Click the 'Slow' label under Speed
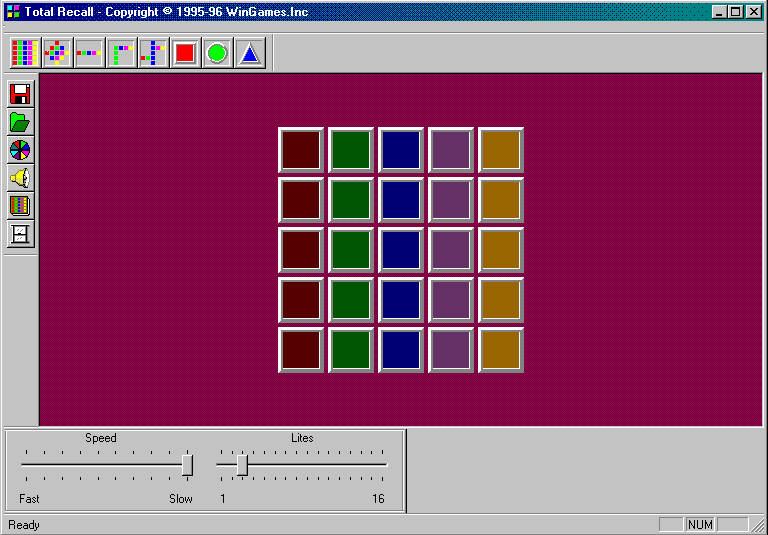 (181, 499)
